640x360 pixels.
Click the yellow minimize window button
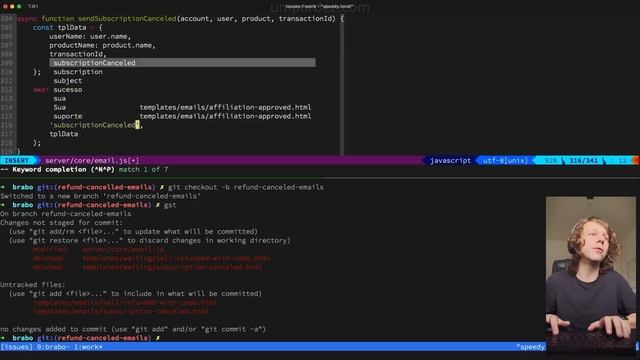tap(12, 7)
